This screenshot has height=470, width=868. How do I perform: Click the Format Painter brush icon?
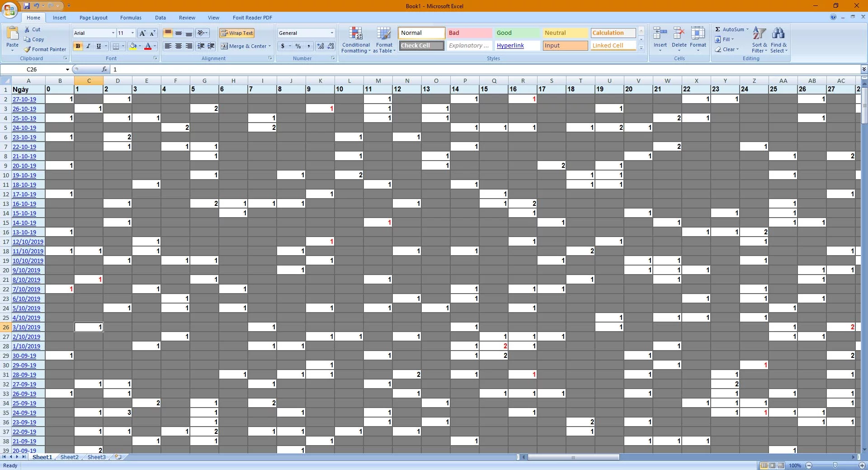tap(28, 49)
